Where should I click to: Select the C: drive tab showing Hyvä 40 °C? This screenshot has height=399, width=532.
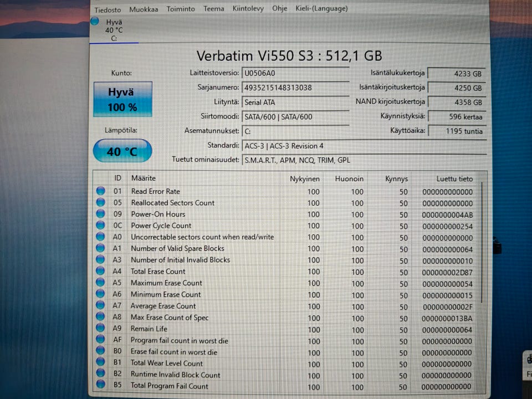114,30
